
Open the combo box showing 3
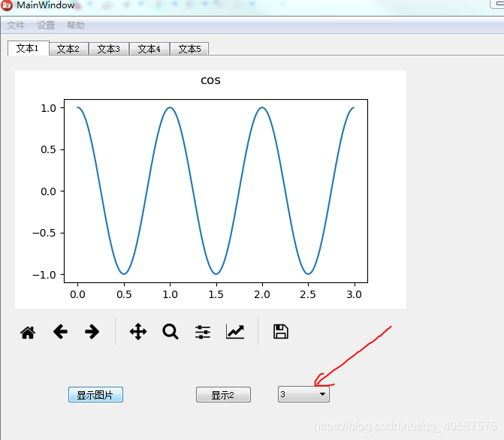click(x=303, y=394)
